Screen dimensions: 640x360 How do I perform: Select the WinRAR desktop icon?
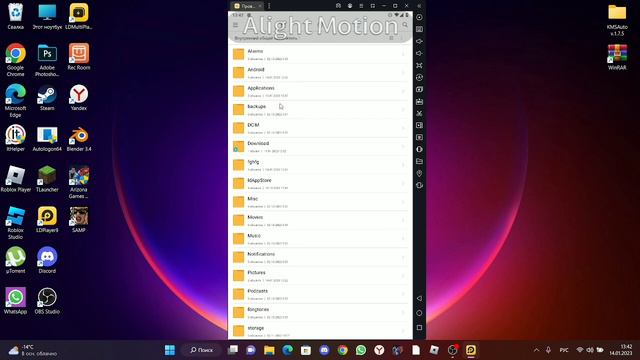coord(617,57)
